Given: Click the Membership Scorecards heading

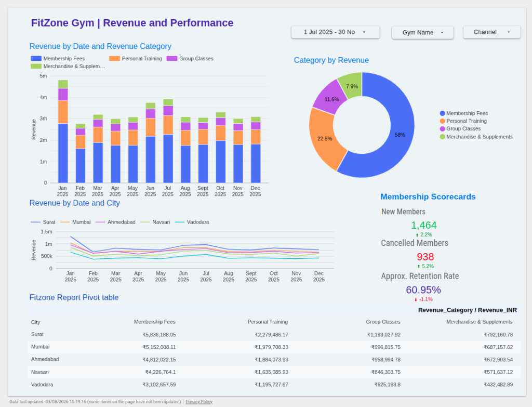Looking at the screenshot, I should pos(428,196).
